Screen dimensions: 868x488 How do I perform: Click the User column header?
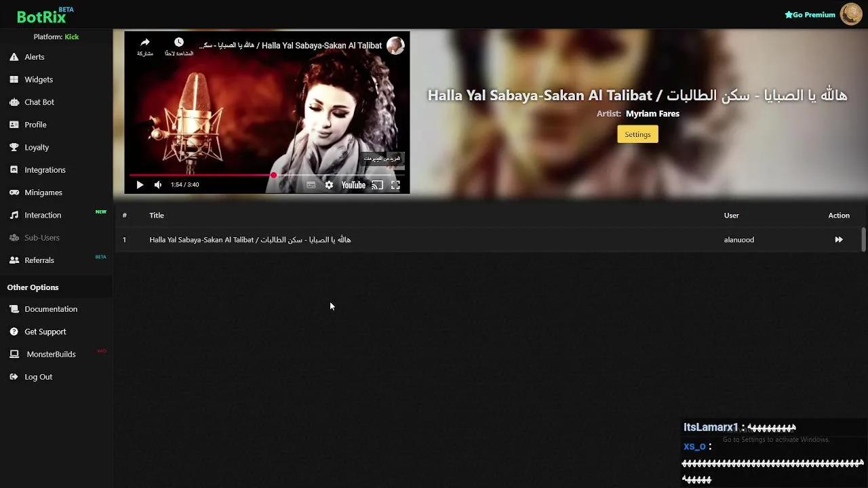click(731, 216)
